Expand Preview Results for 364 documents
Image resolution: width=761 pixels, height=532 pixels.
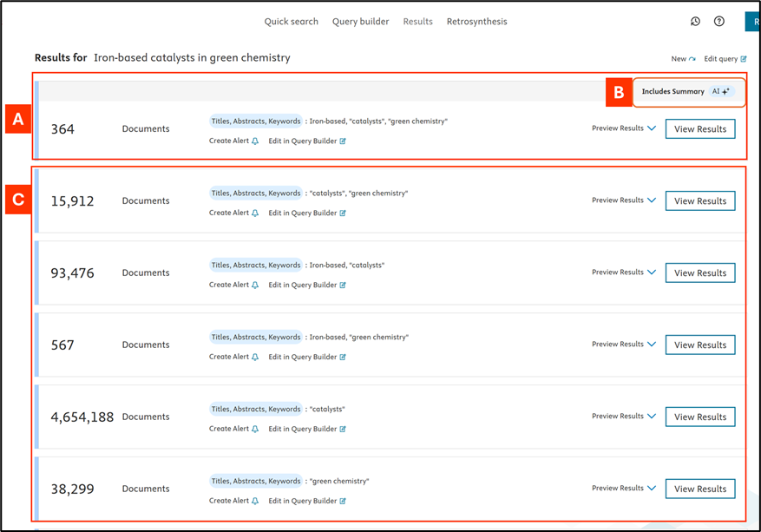point(651,128)
